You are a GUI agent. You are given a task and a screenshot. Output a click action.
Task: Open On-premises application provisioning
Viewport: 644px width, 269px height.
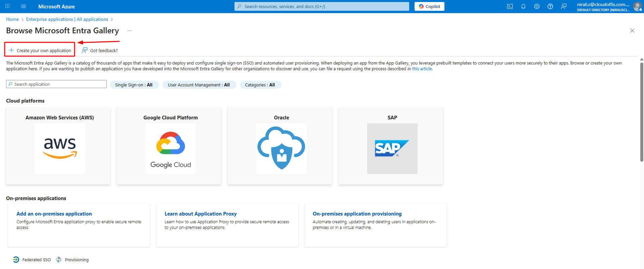click(x=357, y=214)
